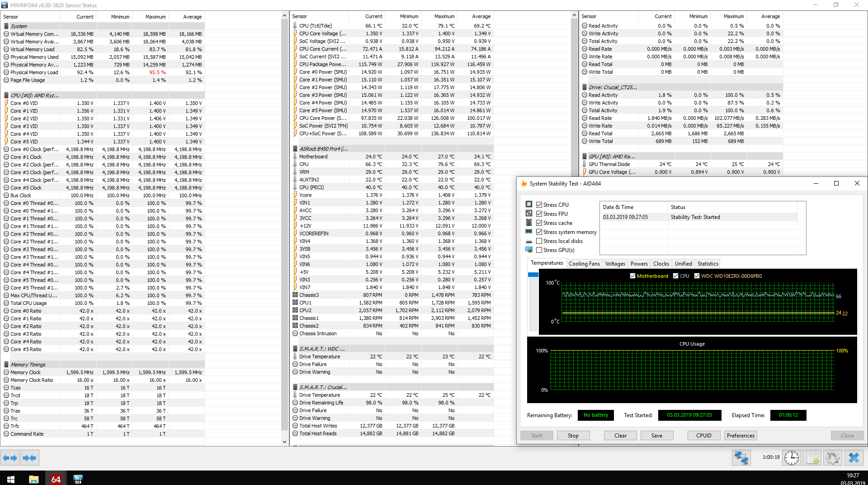The image size is (868, 485).
Task: Click the HWiNFO64 title bar app icon
Action: point(5,5)
